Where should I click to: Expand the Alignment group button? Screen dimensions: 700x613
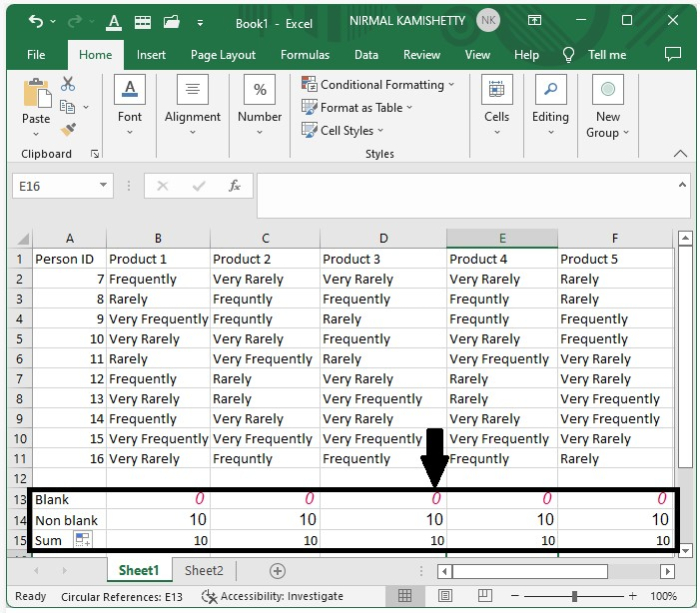192,106
